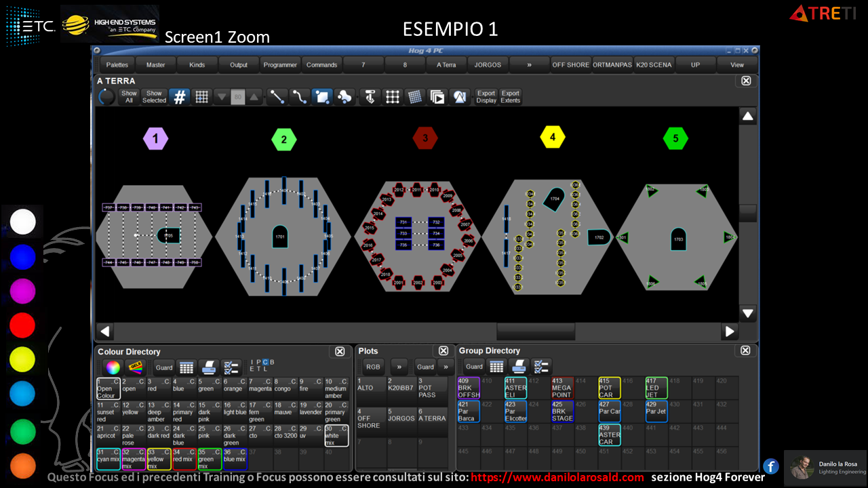Select colour palette 30 white mix

(336, 435)
